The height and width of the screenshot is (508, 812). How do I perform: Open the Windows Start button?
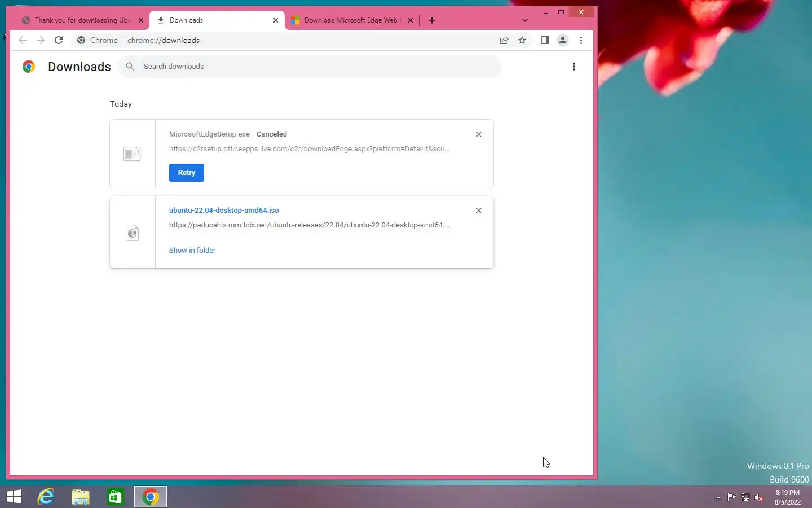click(14, 497)
